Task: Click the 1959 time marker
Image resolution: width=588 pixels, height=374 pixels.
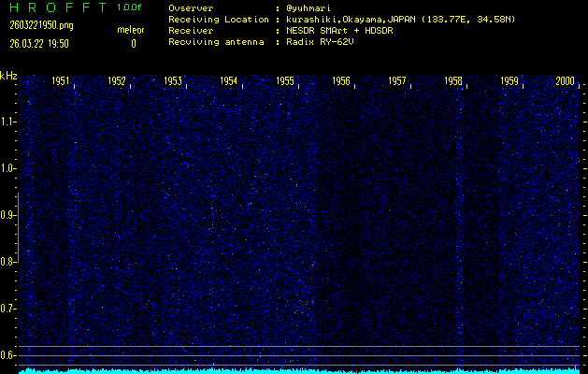Action: [x=509, y=81]
